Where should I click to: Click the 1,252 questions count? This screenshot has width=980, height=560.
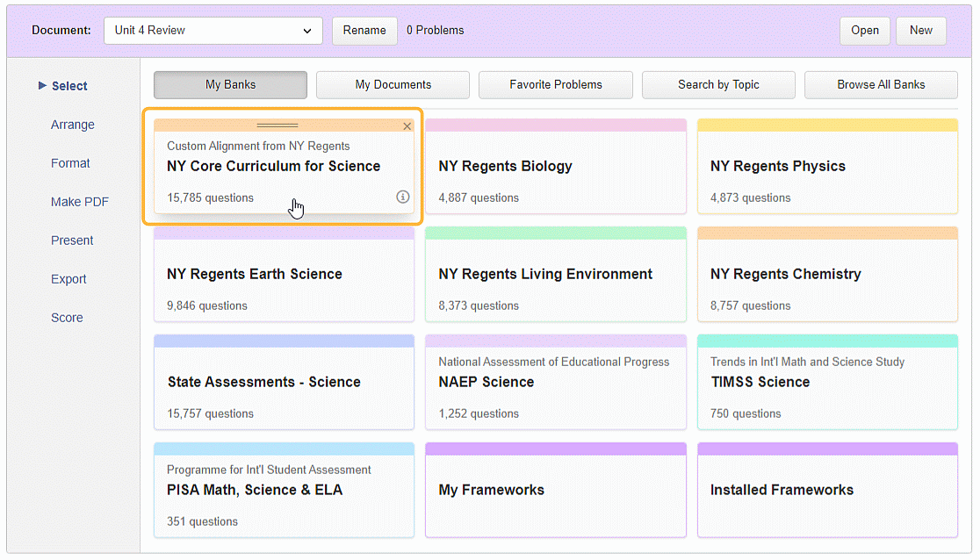pyautogui.click(x=479, y=413)
